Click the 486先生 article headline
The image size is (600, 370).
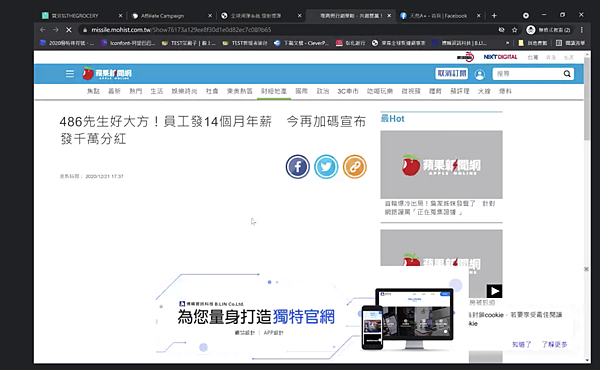[x=212, y=130]
